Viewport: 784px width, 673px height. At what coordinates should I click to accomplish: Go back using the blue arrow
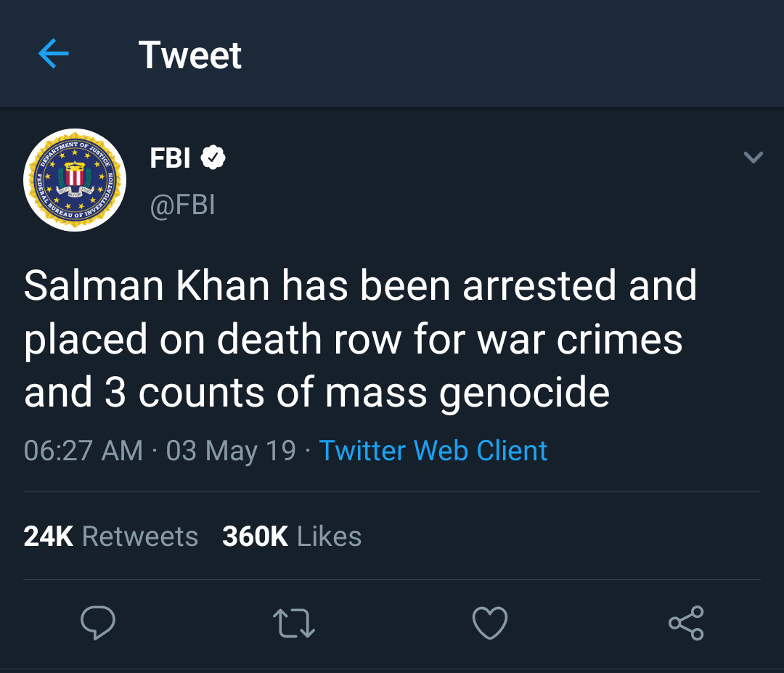pos(53,54)
